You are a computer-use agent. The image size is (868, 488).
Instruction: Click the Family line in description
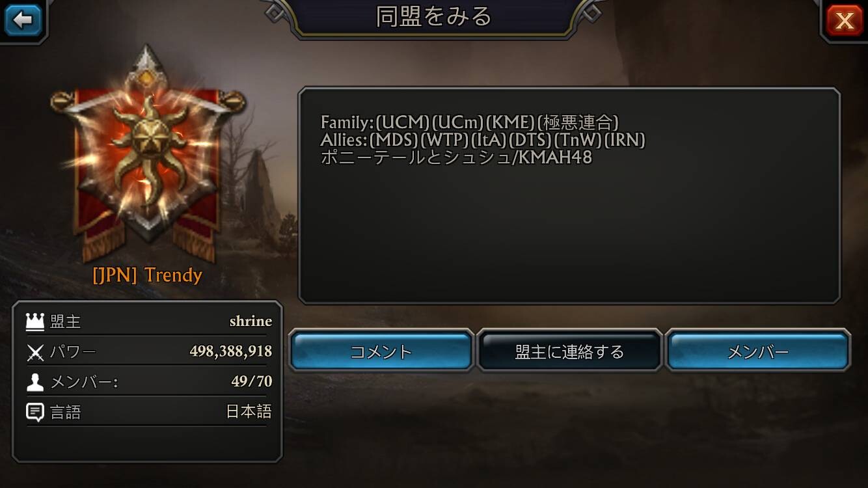coord(469,122)
